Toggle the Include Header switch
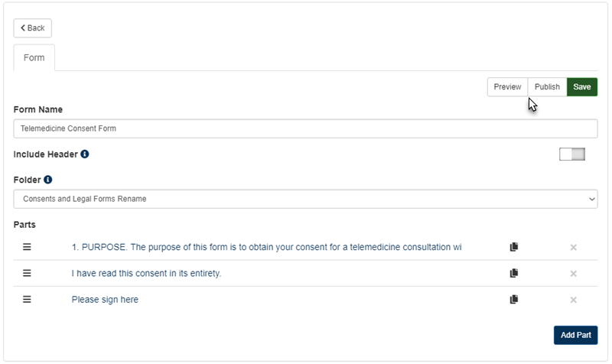The height and width of the screenshot is (364, 612). click(x=572, y=154)
